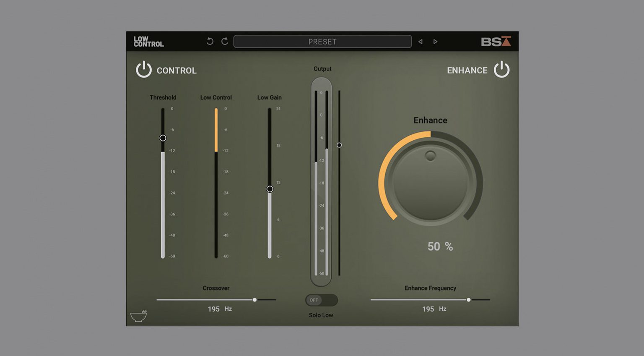Click the Enhance section label
This screenshot has height=356, width=644.
[430, 120]
